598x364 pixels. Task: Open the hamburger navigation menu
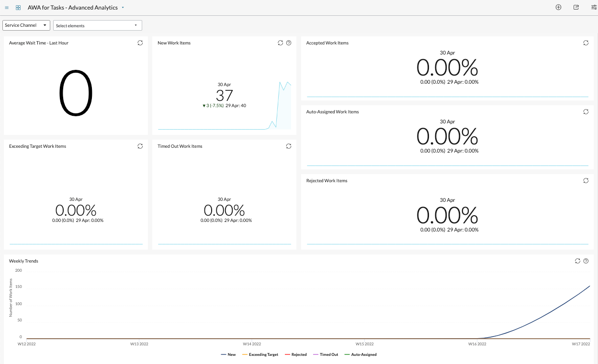click(x=7, y=8)
